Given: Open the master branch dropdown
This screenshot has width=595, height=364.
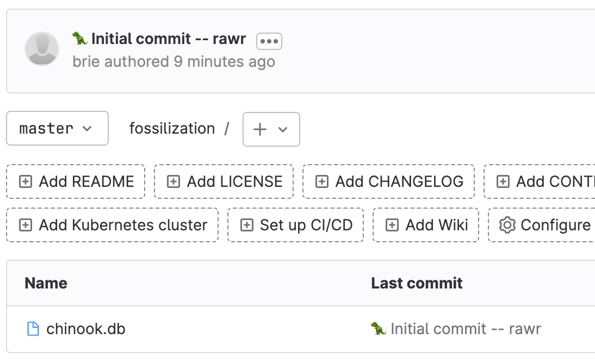Looking at the screenshot, I should click(x=57, y=129).
